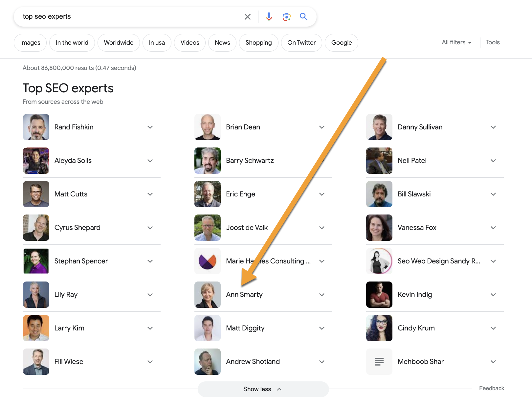
Task: Expand the Bill Slawski entry chevron
Action: point(493,194)
